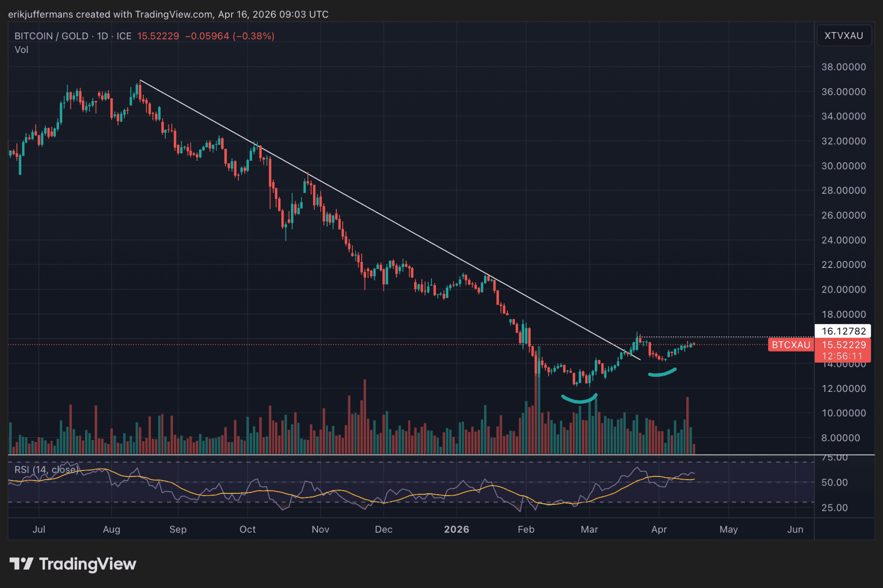Click the 50.00 level on RSI scale
Image resolution: width=883 pixels, height=588 pixels.
[834, 482]
